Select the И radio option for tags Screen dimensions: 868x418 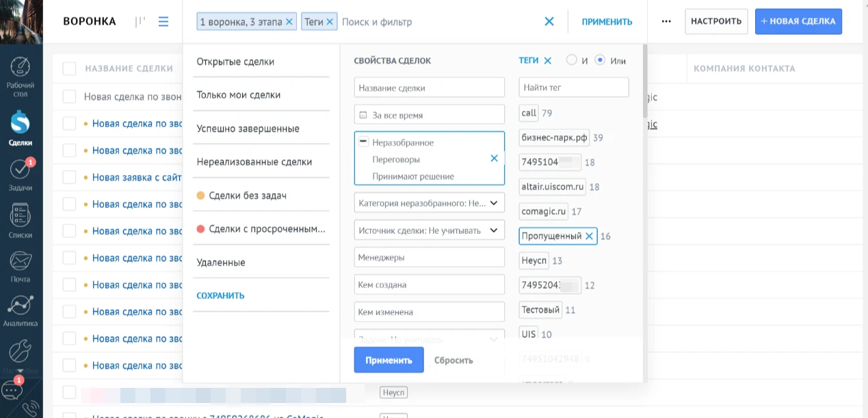click(572, 60)
